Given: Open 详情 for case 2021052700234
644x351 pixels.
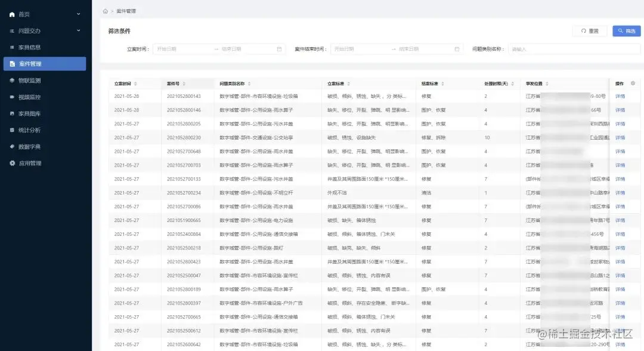Looking at the screenshot, I should point(620,193).
